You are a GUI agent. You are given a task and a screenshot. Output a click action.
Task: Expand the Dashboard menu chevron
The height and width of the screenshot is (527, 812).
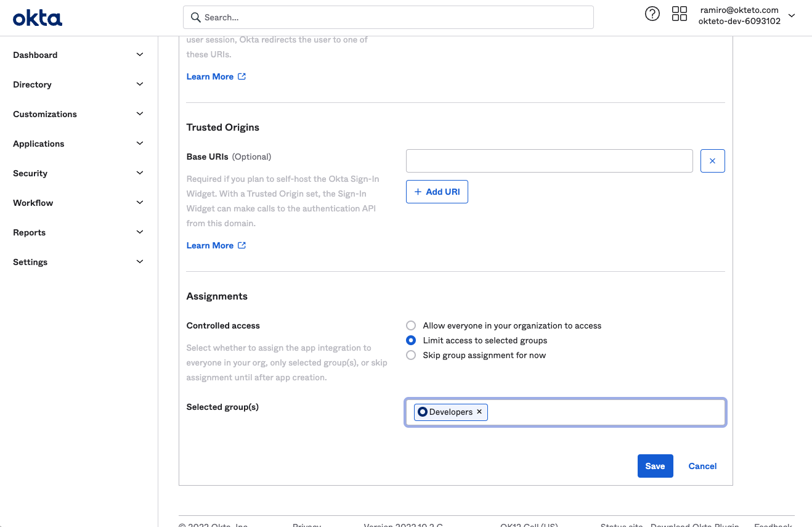pos(140,55)
